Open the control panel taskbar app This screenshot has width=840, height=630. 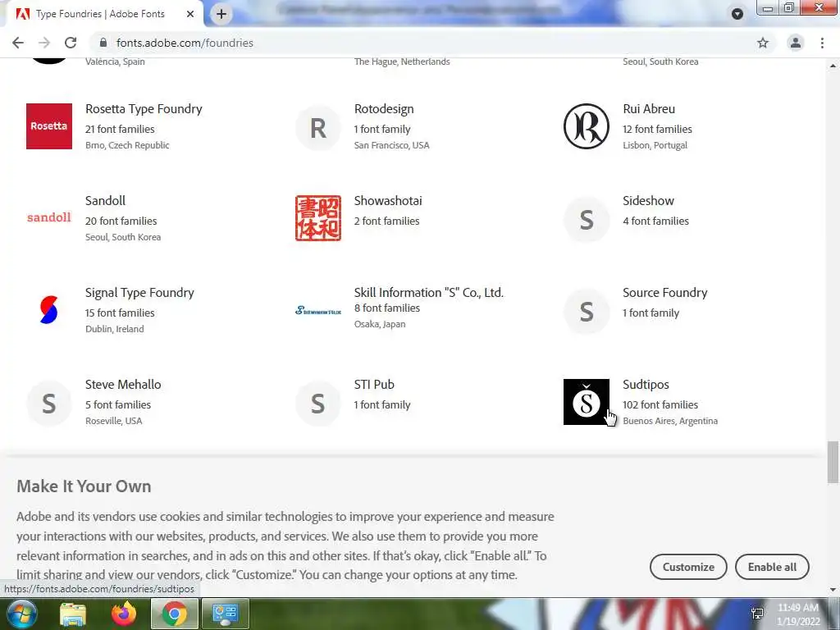point(226,614)
